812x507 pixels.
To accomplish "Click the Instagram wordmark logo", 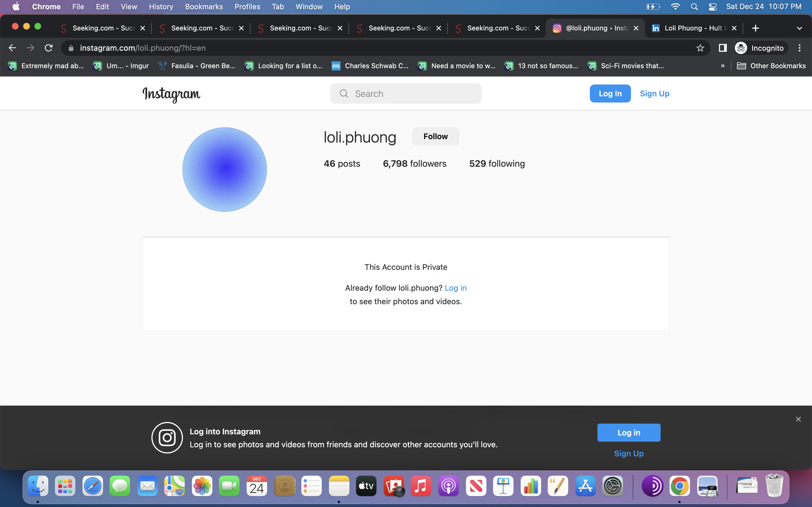I will pyautogui.click(x=171, y=94).
